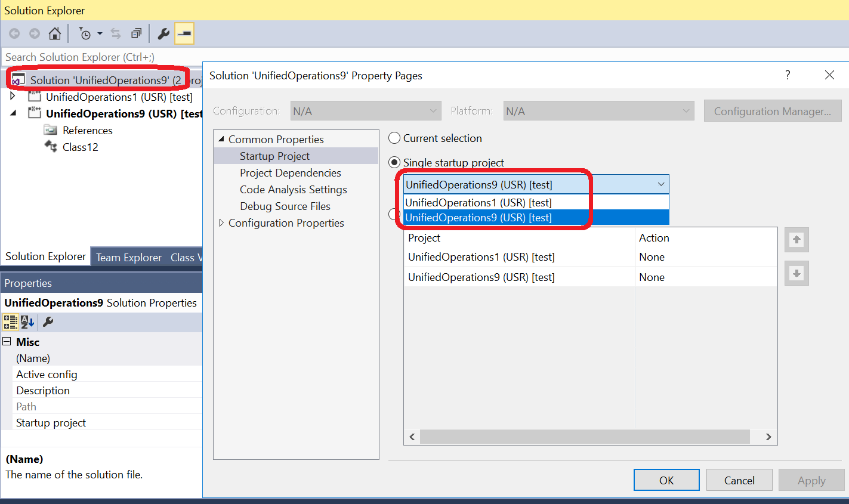Go to Home view in Solution Explorer
This screenshot has width=849, height=504.
pos(55,34)
